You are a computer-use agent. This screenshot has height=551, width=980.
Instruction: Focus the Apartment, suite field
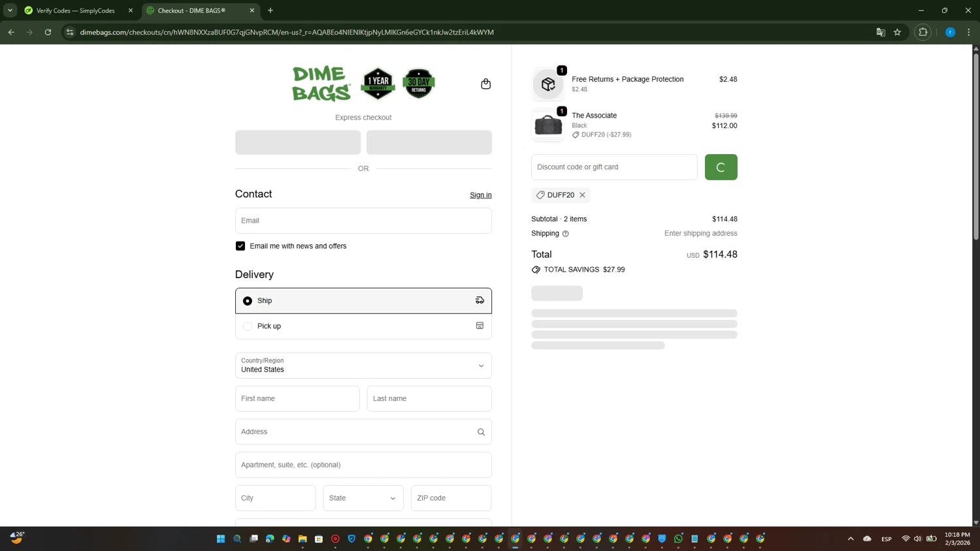tap(363, 465)
